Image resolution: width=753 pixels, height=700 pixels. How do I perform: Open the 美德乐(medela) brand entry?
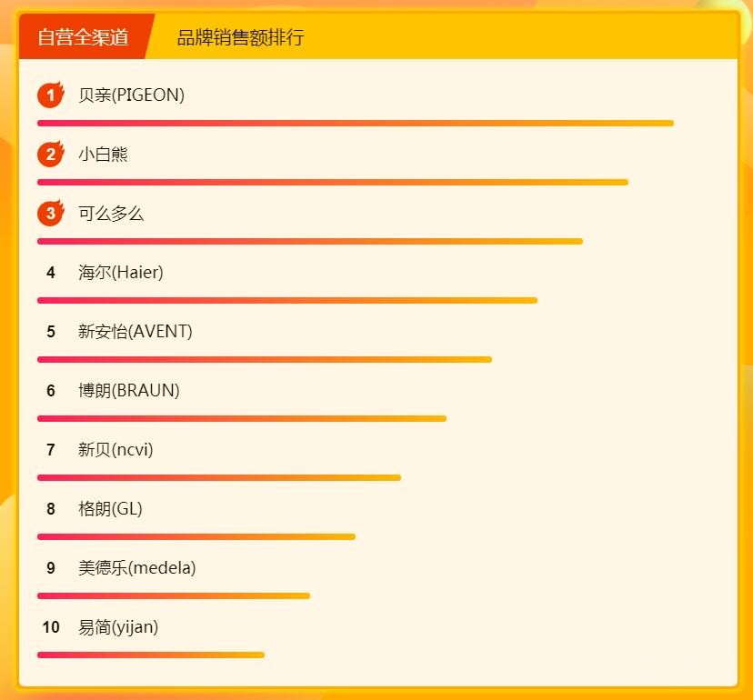(137, 568)
